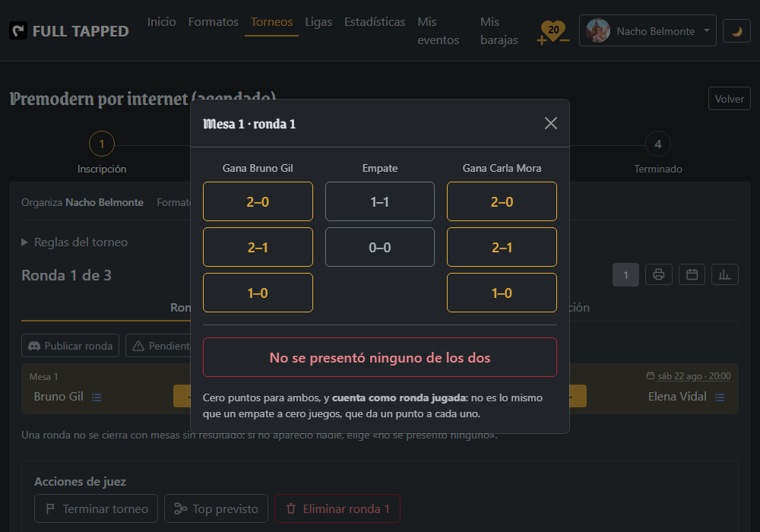Image resolution: width=760 pixels, height=532 pixels.
Task: Open the calendar schedule icon
Action: (x=692, y=274)
